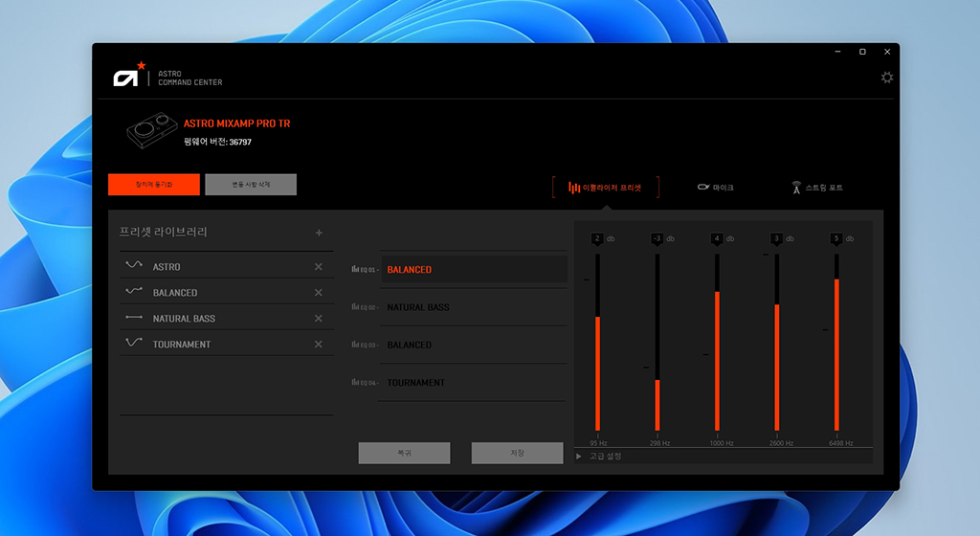Image resolution: width=980 pixels, height=536 pixels.
Task: Click the orange 장치에 동기화 button
Action: click(154, 185)
